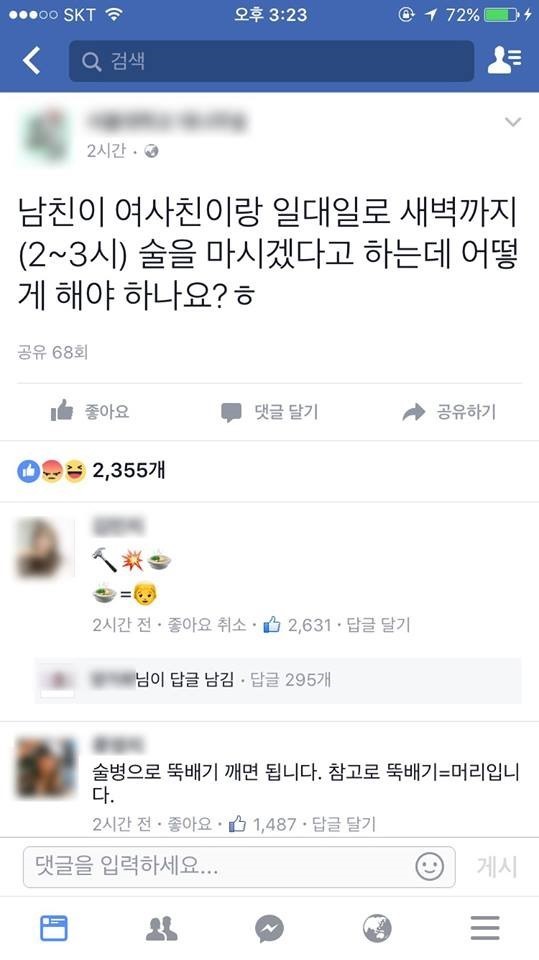Like the post with 좋아요 button
The height and width of the screenshot is (960, 539).
[90, 411]
